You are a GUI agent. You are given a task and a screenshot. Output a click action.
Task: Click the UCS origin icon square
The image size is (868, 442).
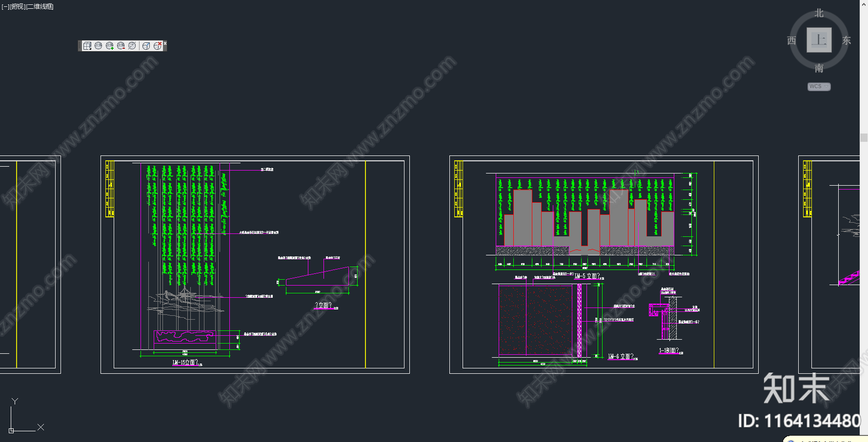[x=11, y=431]
